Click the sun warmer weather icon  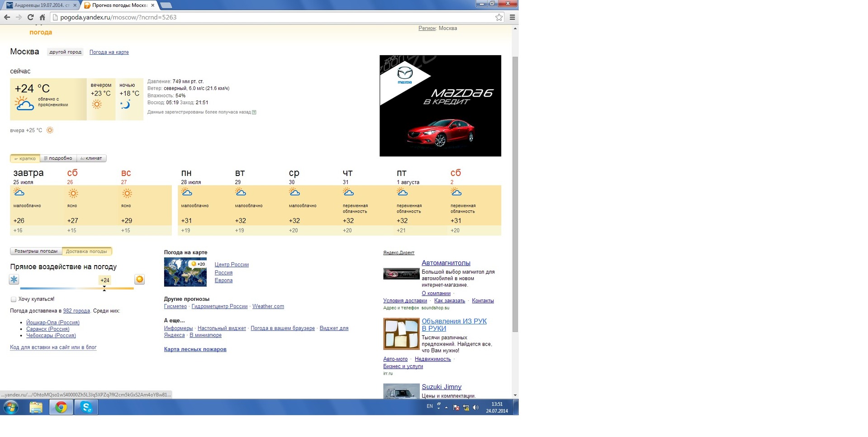[x=140, y=280]
